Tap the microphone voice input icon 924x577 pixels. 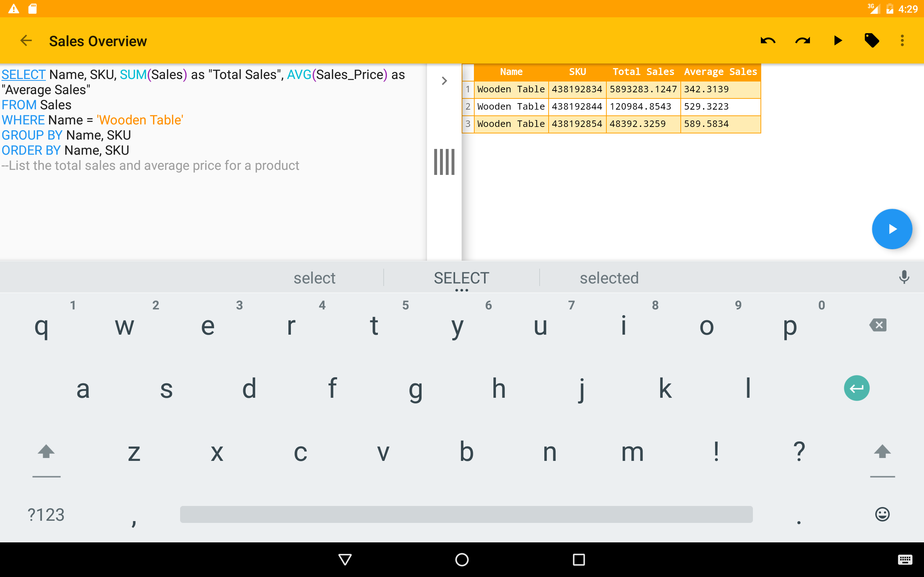coord(903,277)
